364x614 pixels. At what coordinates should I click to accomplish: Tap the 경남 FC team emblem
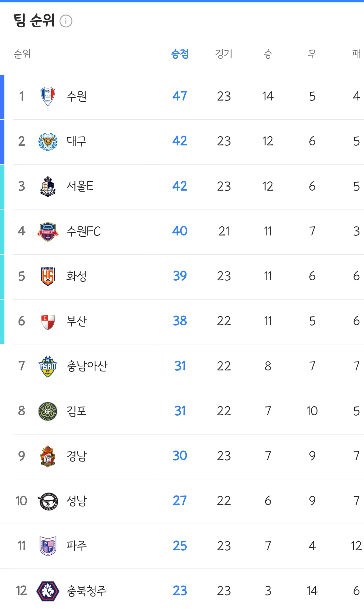[x=48, y=456]
